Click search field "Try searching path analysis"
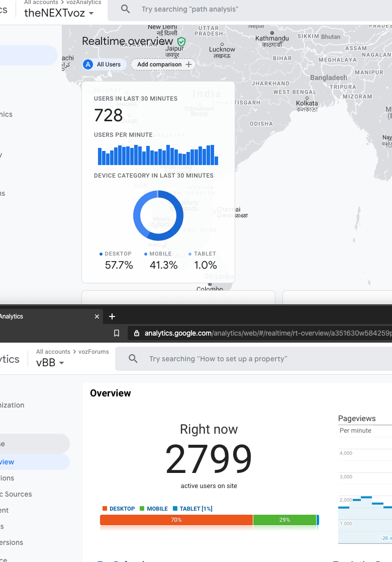The image size is (392, 562). [250, 10]
